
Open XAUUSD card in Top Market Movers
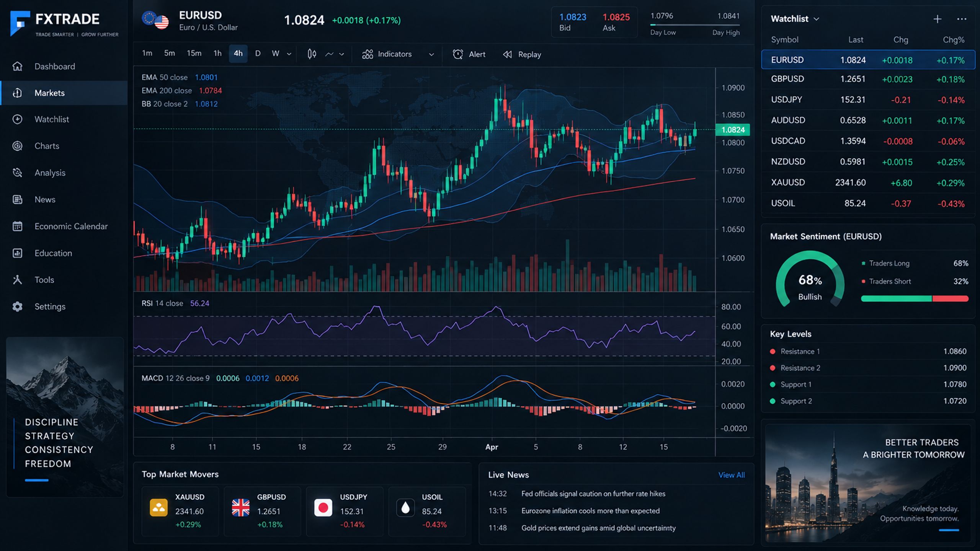pos(180,511)
